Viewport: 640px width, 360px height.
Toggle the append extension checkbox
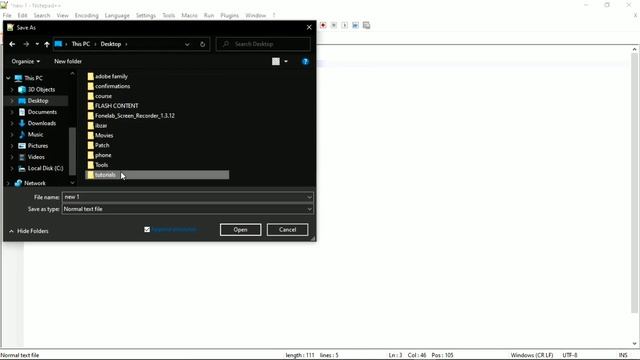(x=147, y=229)
